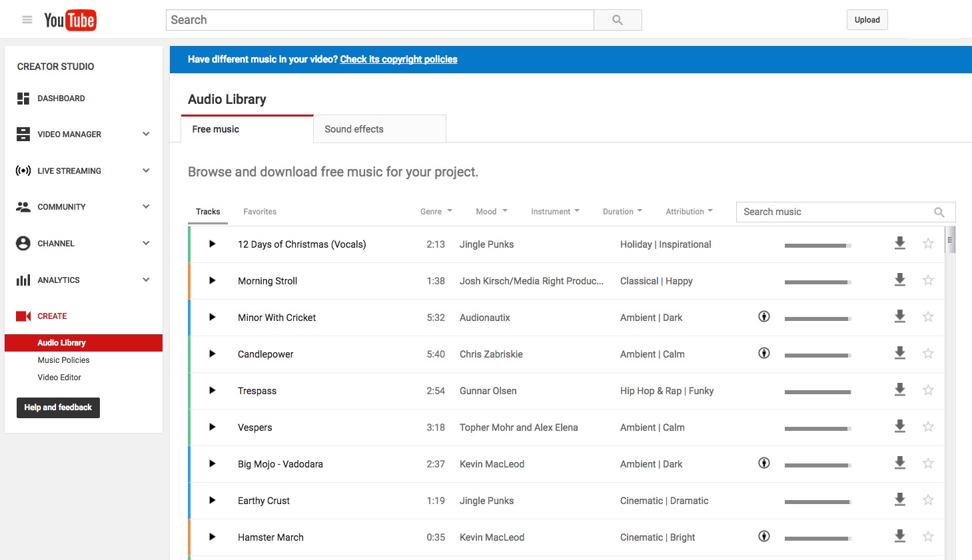Play the Morning Stroll track
Image resolution: width=972 pixels, height=560 pixels.
[x=212, y=280]
